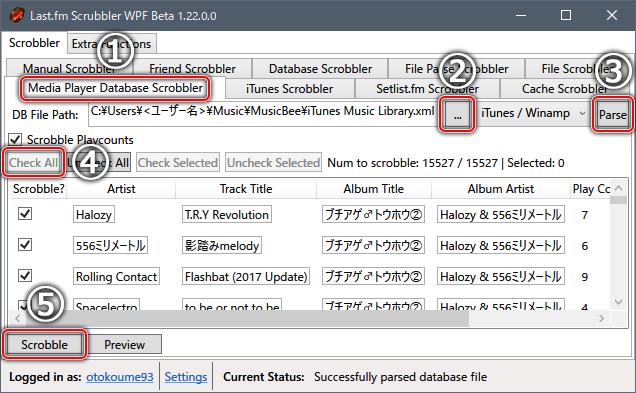The height and width of the screenshot is (393, 636).
Task: Sort by the Artist column header
Action: pyautogui.click(x=121, y=189)
